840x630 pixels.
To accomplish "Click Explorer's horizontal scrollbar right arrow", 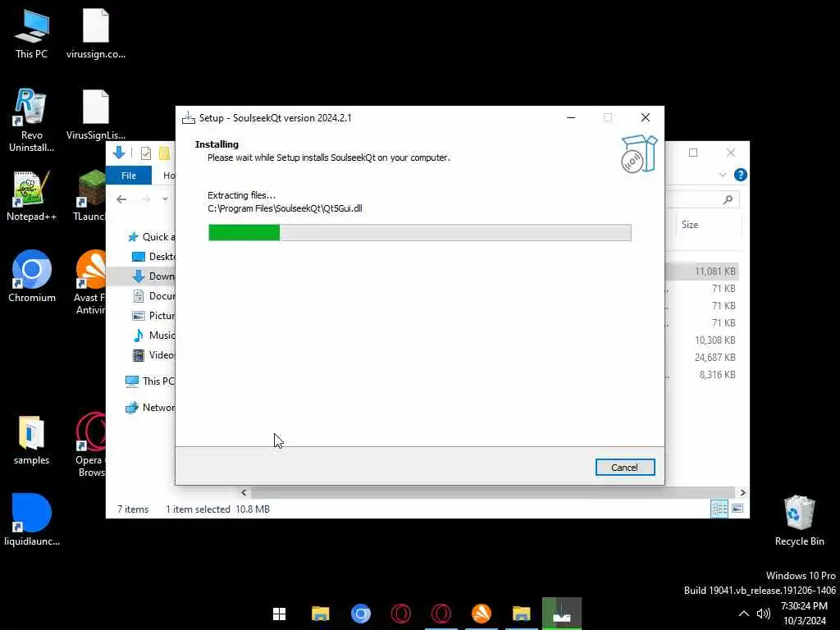I will tap(742, 492).
